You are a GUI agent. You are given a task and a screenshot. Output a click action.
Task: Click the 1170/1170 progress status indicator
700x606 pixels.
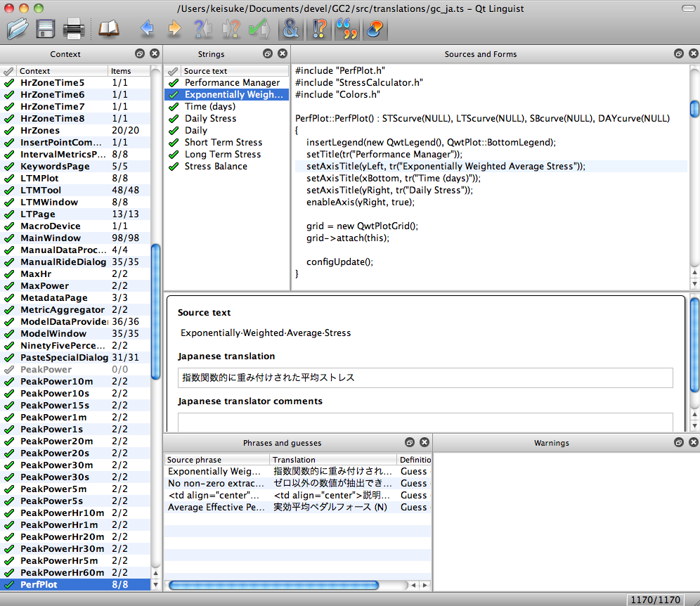[655, 600]
